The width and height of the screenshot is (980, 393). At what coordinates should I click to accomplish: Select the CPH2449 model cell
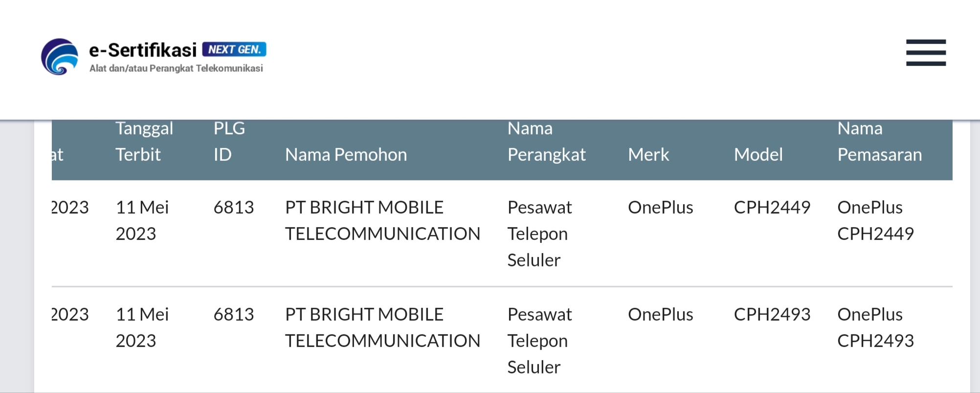(772, 207)
